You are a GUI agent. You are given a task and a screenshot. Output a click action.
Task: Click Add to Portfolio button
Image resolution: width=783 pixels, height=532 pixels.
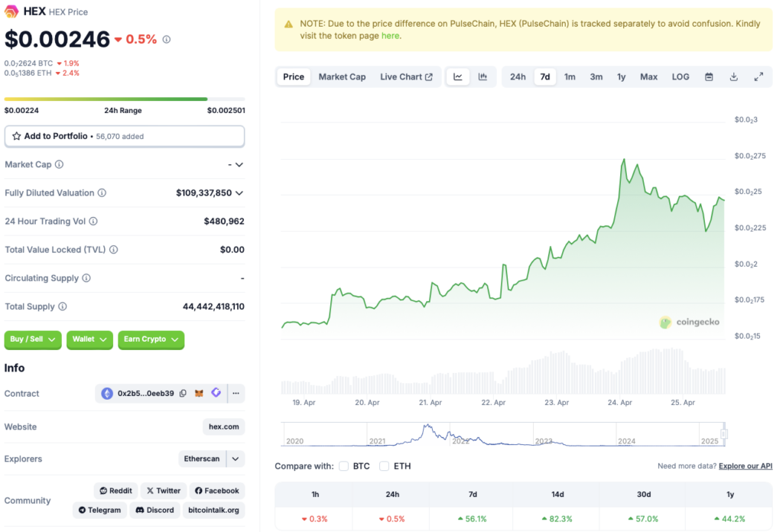pos(125,136)
